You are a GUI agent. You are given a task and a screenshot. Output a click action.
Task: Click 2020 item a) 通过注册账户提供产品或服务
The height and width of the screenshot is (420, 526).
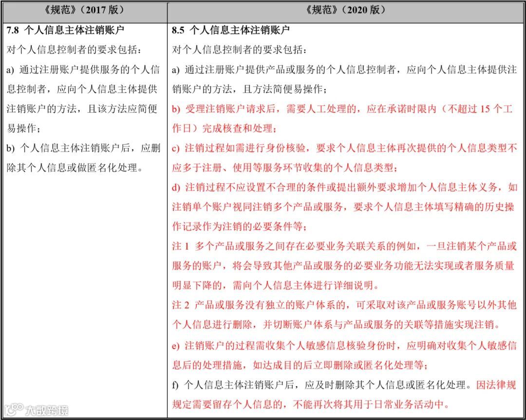pyautogui.click(x=344, y=70)
